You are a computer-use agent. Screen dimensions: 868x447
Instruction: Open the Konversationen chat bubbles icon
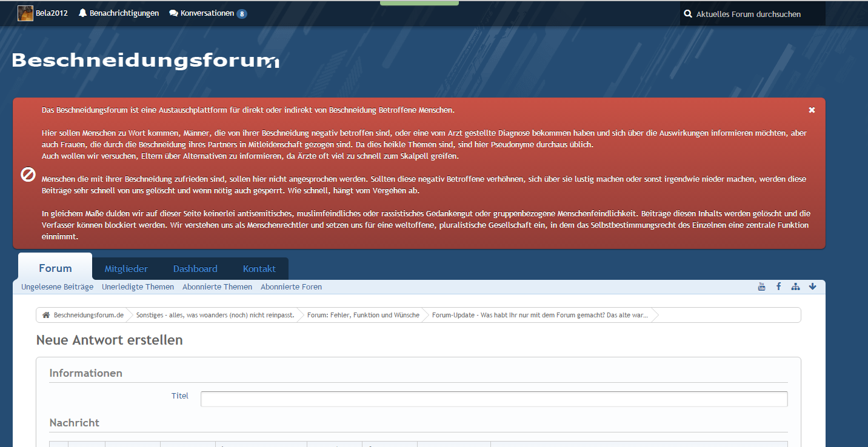173,13
